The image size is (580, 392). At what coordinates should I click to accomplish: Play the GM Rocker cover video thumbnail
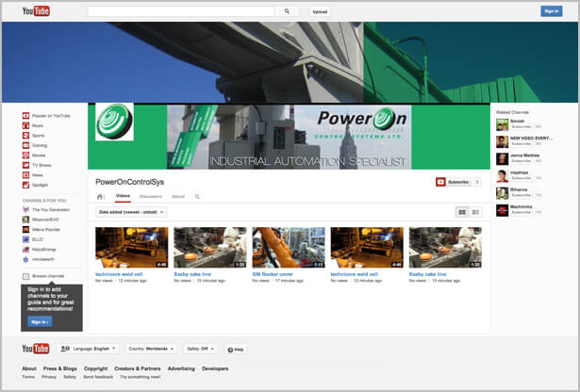click(x=289, y=247)
